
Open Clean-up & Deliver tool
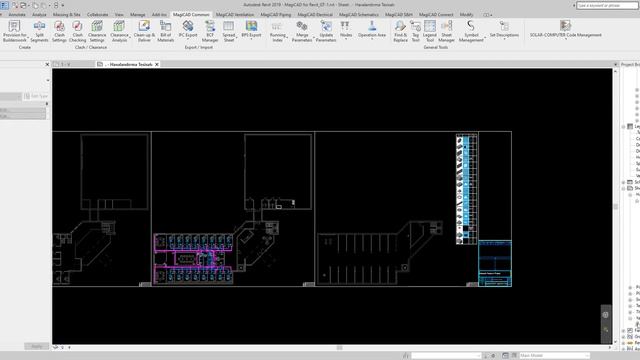[144, 31]
